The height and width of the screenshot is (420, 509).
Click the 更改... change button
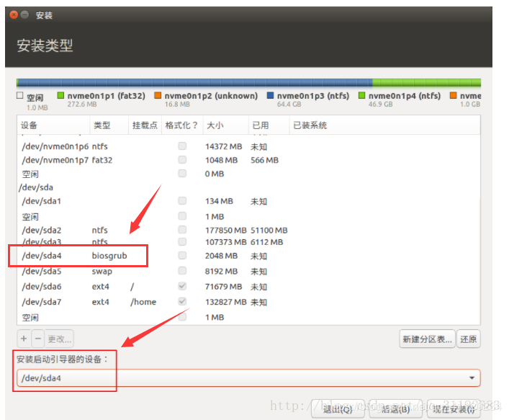(60, 339)
